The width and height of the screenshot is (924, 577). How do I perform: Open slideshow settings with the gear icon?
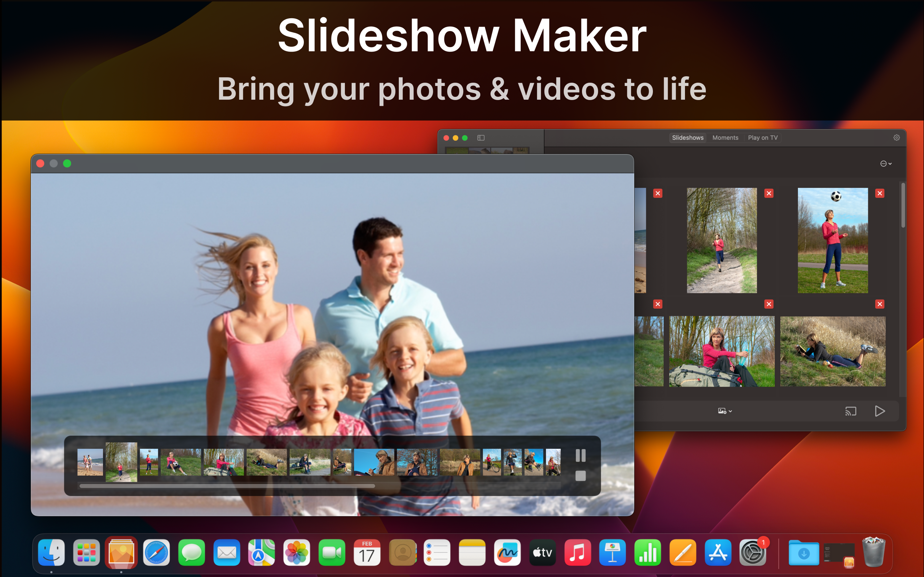[896, 138]
